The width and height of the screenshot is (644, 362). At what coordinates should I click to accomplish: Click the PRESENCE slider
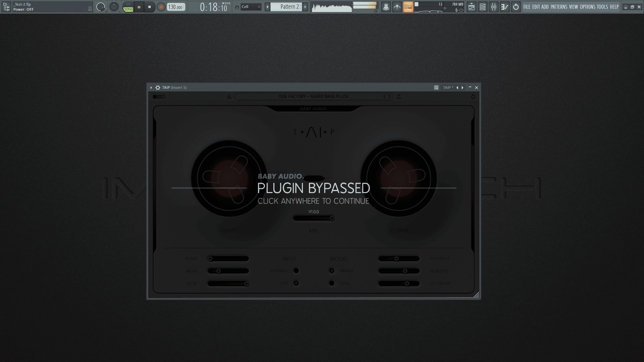click(x=399, y=259)
